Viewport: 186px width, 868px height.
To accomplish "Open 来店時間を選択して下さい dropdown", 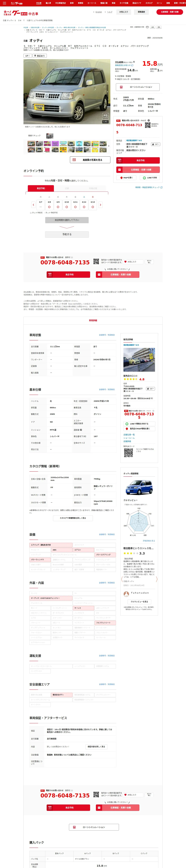I will pos(67,220).
